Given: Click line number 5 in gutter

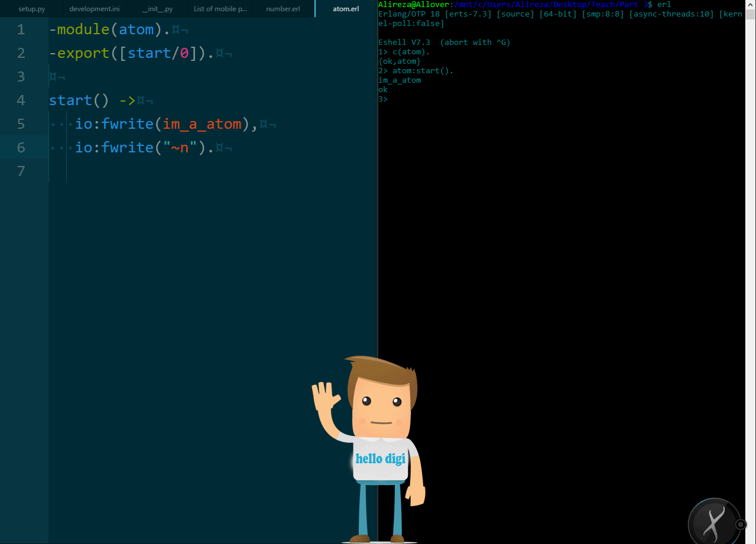Looking at the screenshot, I should pos(21,124).
